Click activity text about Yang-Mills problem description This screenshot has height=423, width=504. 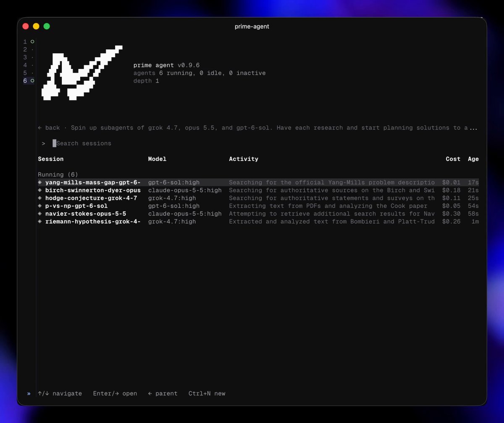pos(332,182)
